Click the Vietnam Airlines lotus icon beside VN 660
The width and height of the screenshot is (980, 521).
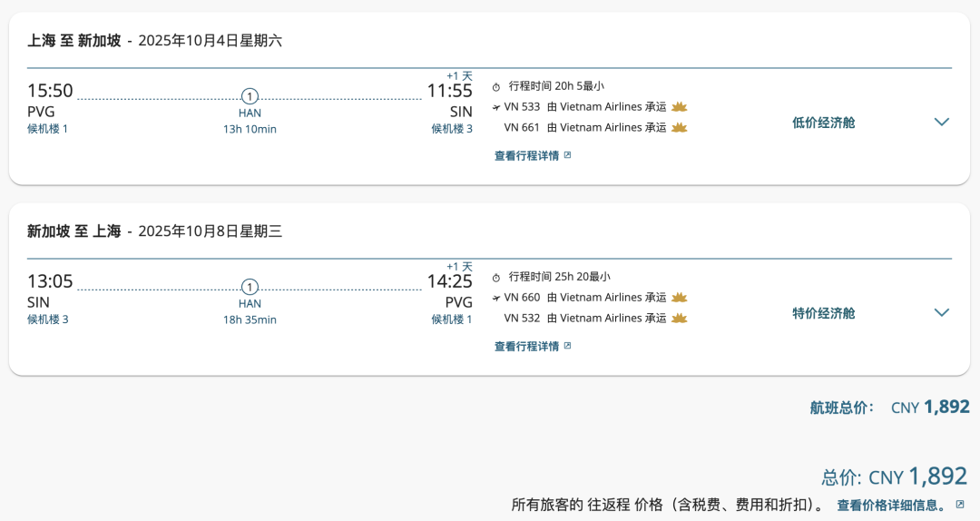pyautogui.click(x=680, y=298)
